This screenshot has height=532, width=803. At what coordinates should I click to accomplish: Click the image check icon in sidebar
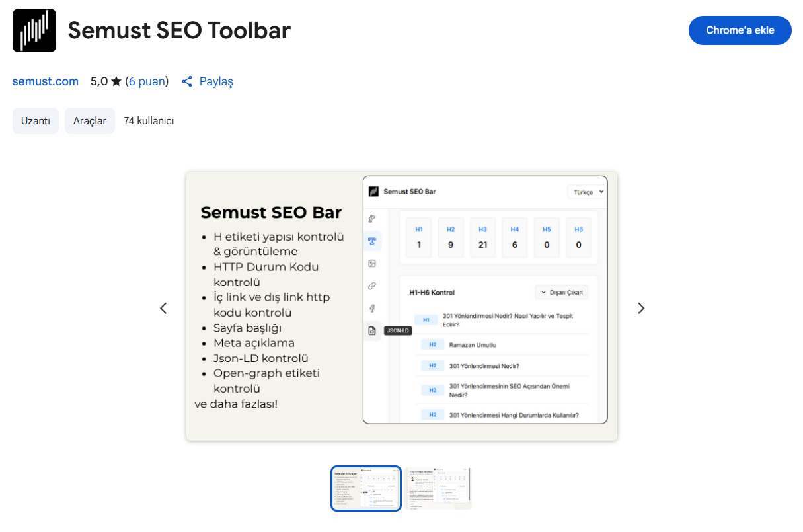pyautogui.click(x=372, y=263)
